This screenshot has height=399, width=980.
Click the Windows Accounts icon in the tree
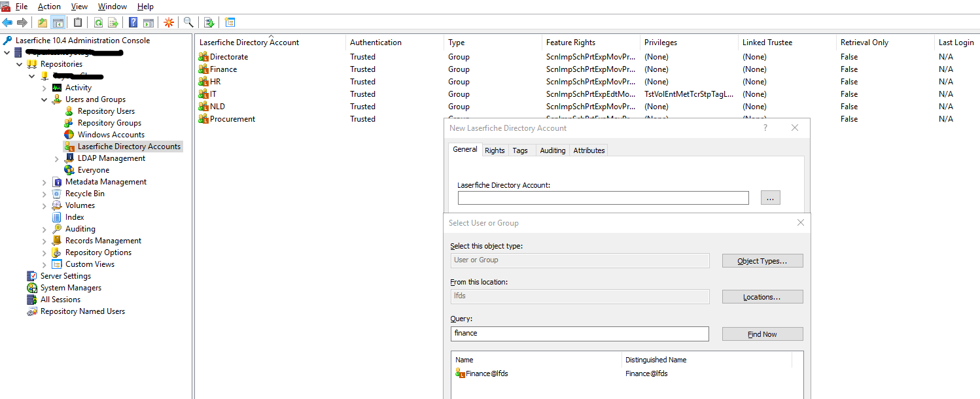click(x=69, y=135)
